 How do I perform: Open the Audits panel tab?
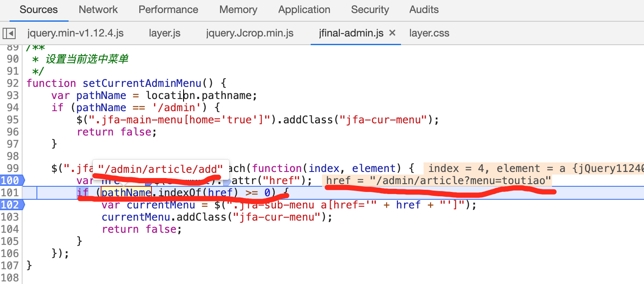(424, 10)
